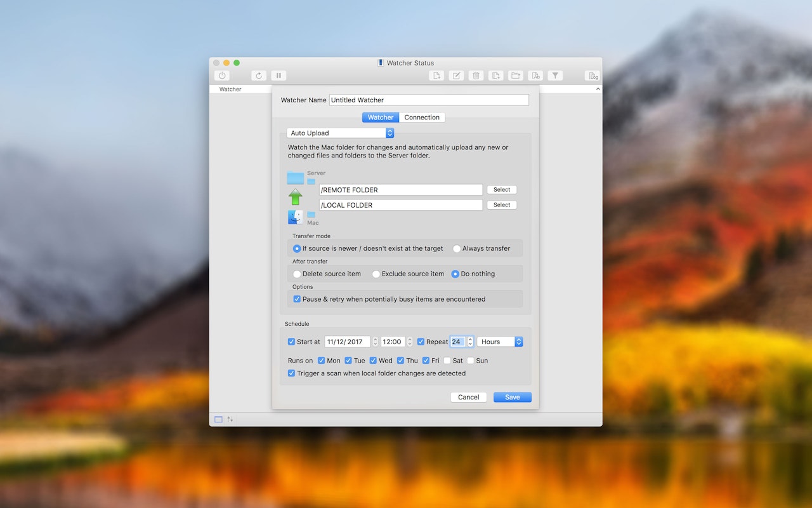Viewport: 812px width, 508px height.
Task: Click the pause toolbar icon
Action: tap(278, 76)
